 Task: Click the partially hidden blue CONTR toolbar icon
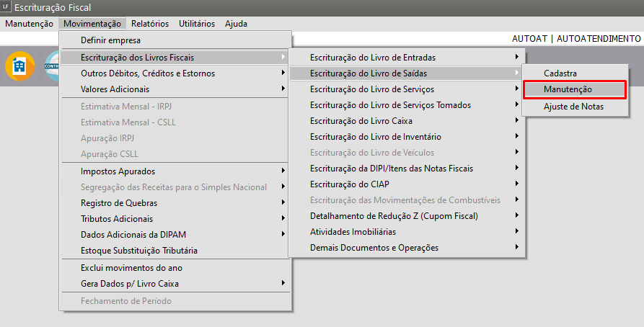52,66
